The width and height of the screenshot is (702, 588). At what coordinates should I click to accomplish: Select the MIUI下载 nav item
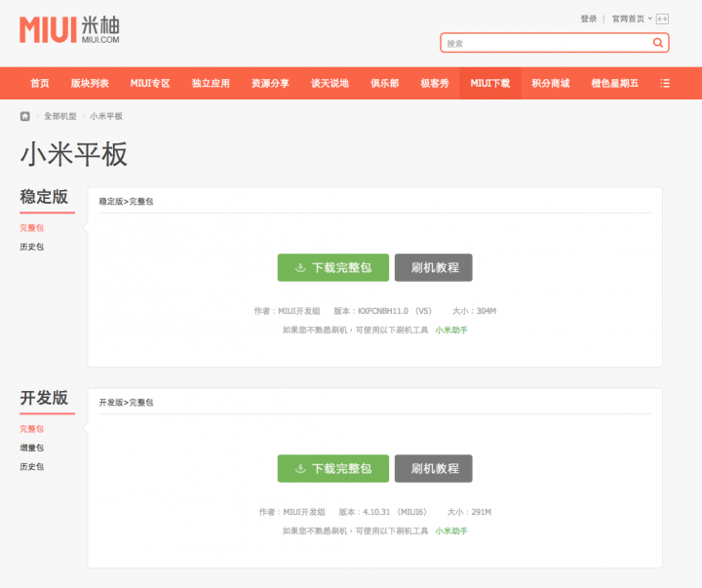tap(490, 83)
